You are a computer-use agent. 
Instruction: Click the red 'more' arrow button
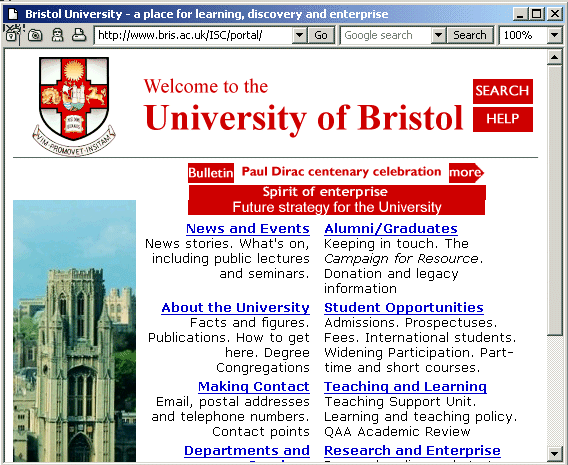(466, 172)
